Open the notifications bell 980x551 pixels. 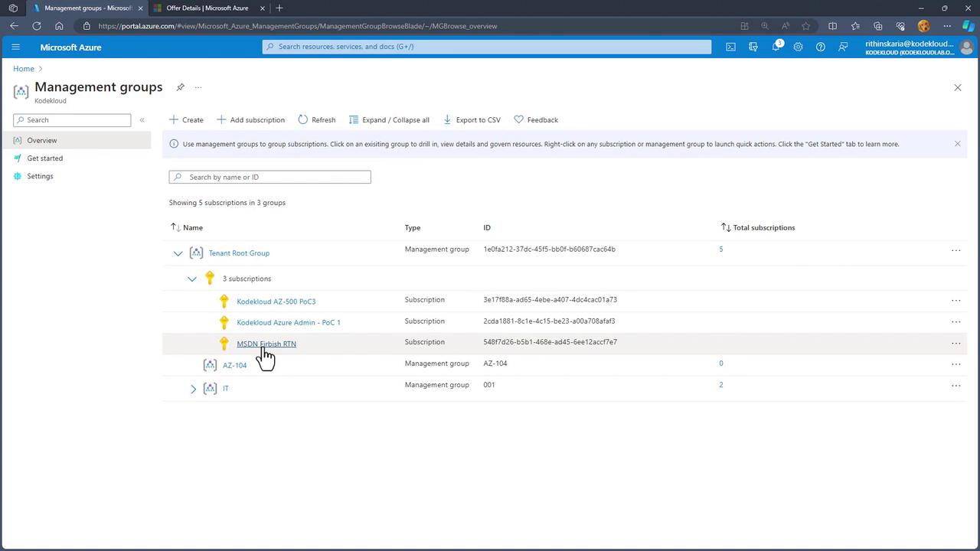pyautogui.click(x=776, y=47)
